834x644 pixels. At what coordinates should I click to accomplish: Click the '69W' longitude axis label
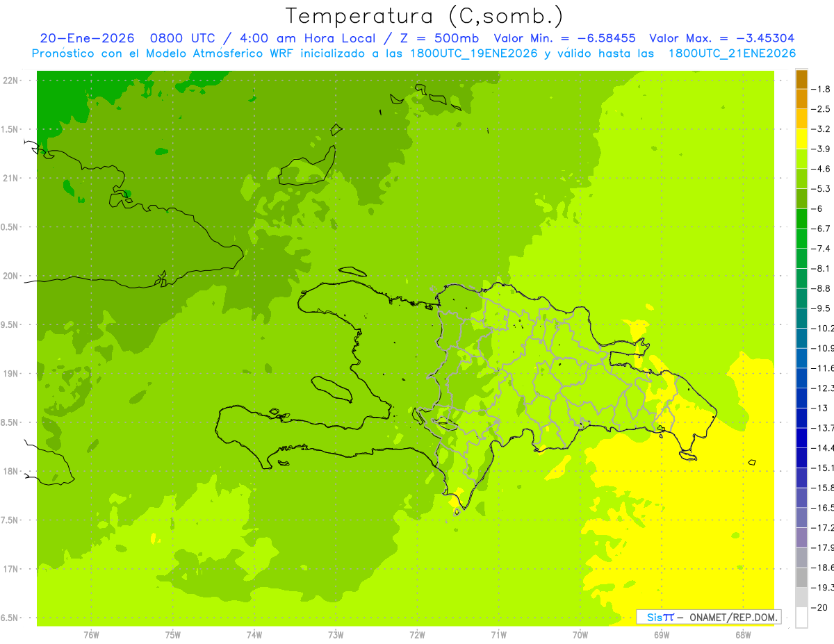point(662,635)
